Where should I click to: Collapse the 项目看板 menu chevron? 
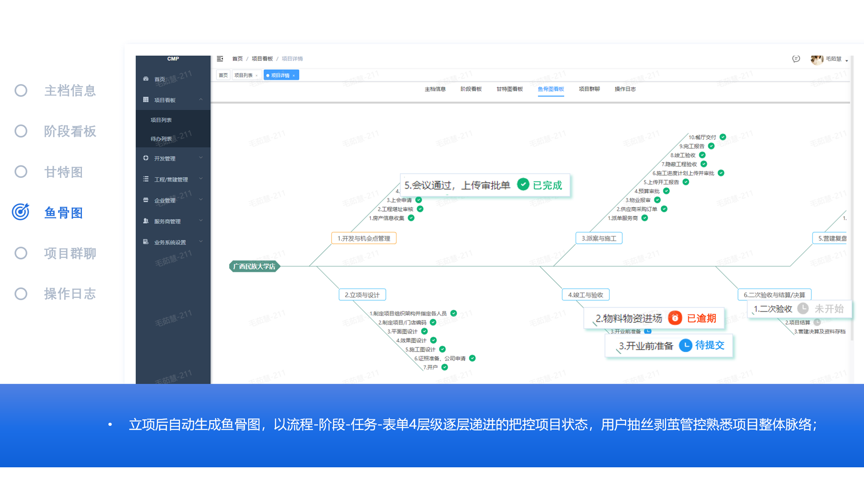(201, 99)
